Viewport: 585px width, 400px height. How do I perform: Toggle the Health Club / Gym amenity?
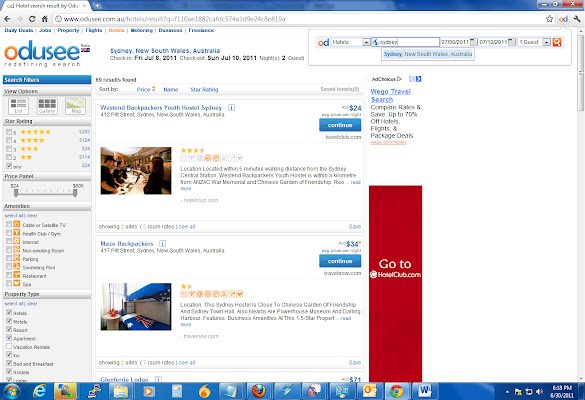[9, 233]
